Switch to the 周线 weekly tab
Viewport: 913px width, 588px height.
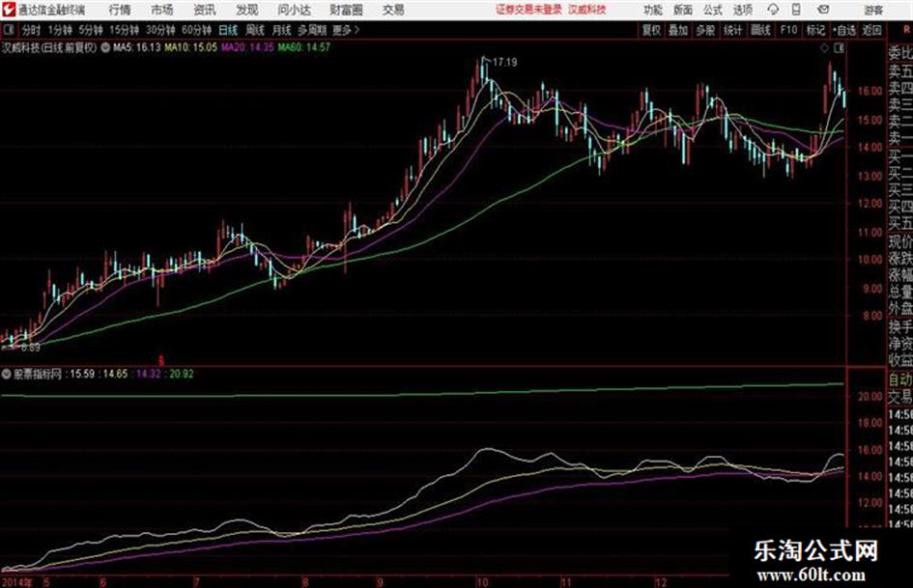tap(255, 30)
